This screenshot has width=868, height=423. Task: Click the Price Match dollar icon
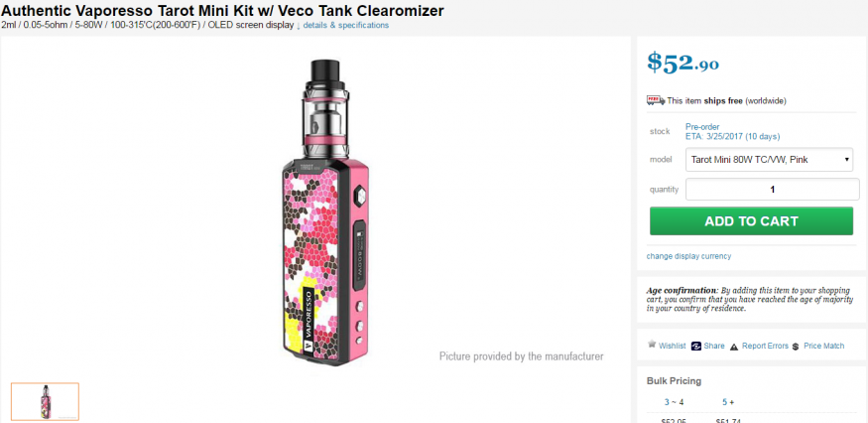tap(796, 347)
